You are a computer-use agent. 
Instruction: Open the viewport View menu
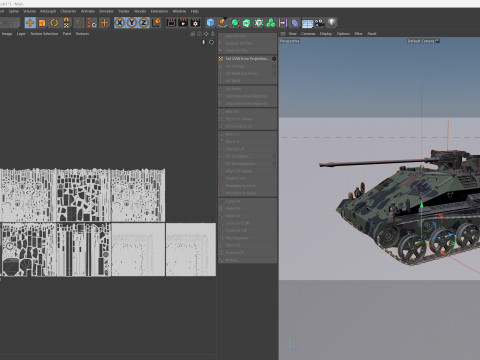click(292, 34)
